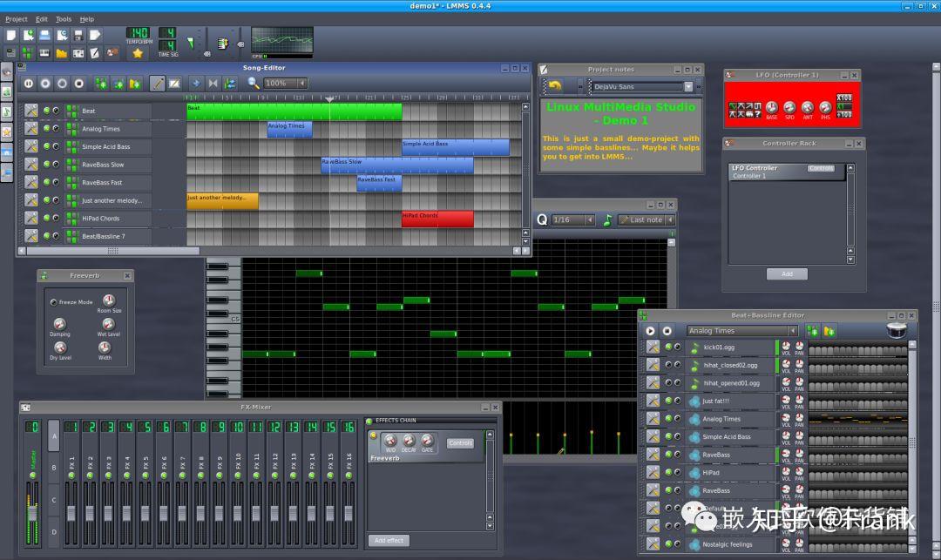This screenshot has height=560, width=941.
Task: Select the draw pencil tool in Song-Editor
Action: click(157, 84)
